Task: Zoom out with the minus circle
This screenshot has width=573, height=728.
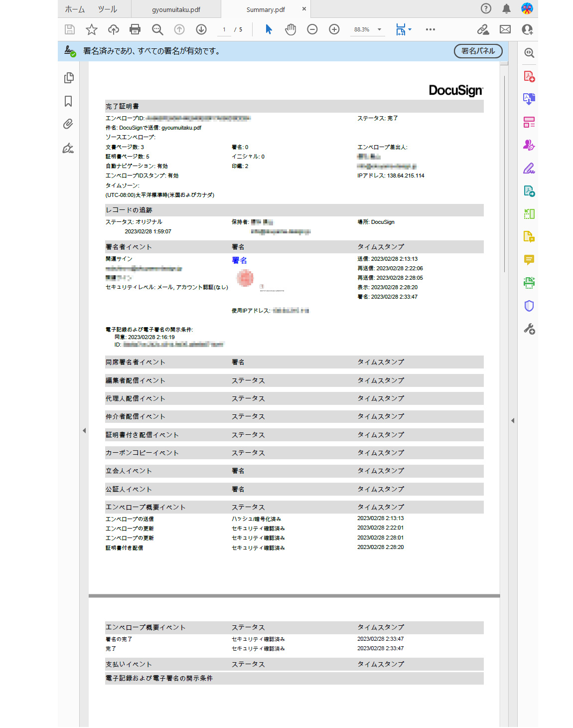Action: click(x=312, y=29)
